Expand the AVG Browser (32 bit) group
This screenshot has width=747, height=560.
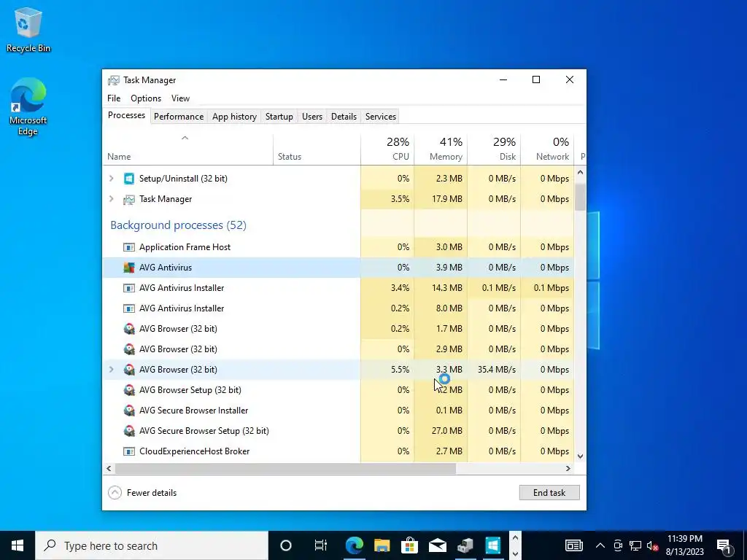pyautogui.click(x=112, y=370)
